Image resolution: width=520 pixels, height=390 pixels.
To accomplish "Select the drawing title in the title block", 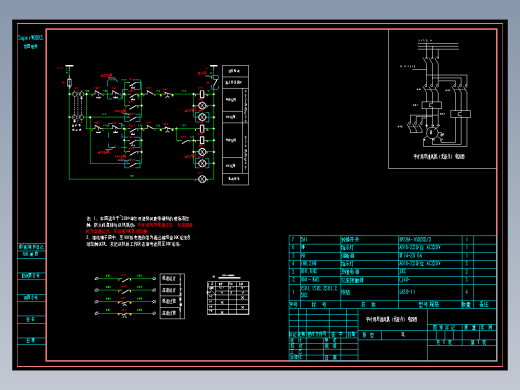I will [391, 319].
